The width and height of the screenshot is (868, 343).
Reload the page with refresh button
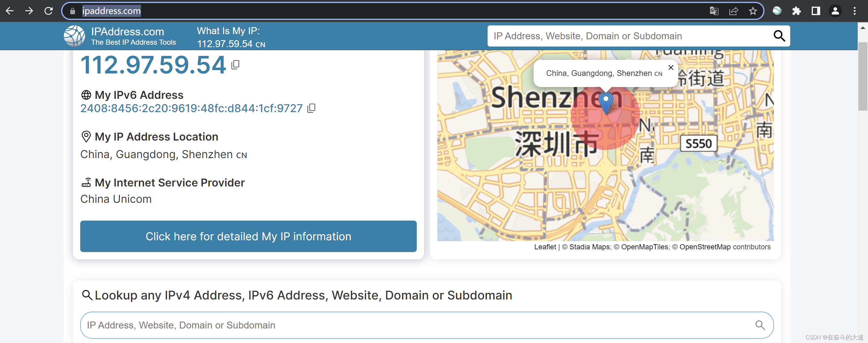pos(48,11)
